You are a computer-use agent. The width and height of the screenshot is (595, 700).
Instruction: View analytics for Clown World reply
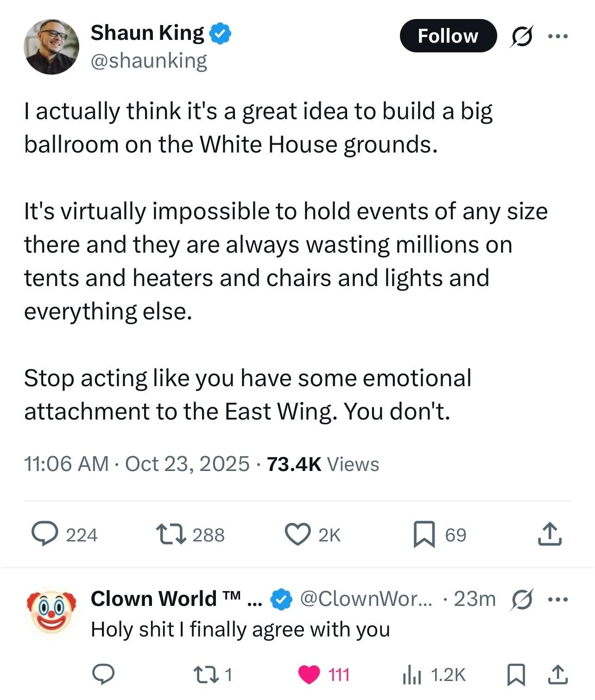pyautogui.click(x=411, y=675)
